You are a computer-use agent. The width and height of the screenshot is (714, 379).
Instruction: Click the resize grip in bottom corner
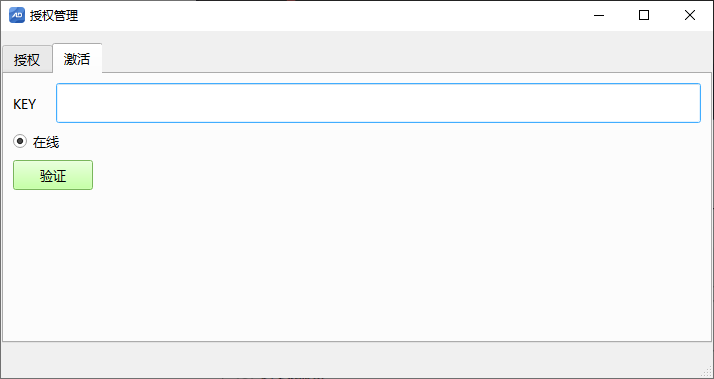(707, 372)
